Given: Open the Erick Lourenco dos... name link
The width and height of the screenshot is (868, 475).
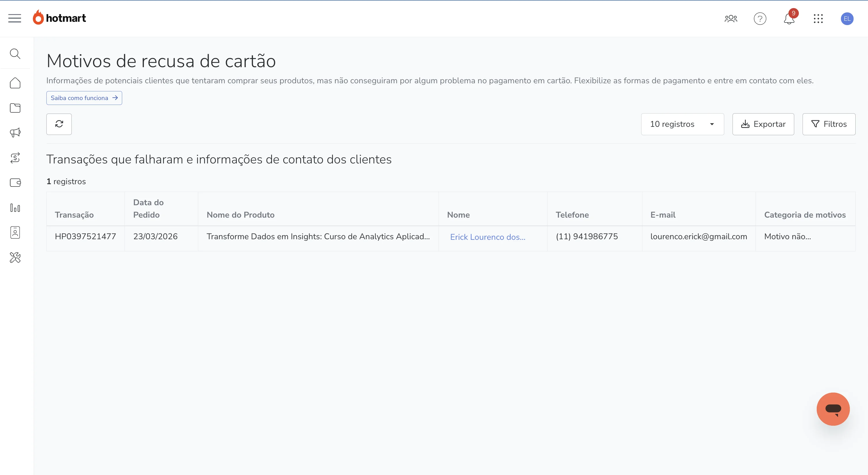Looking at the screenshot, I should [487, 237].
